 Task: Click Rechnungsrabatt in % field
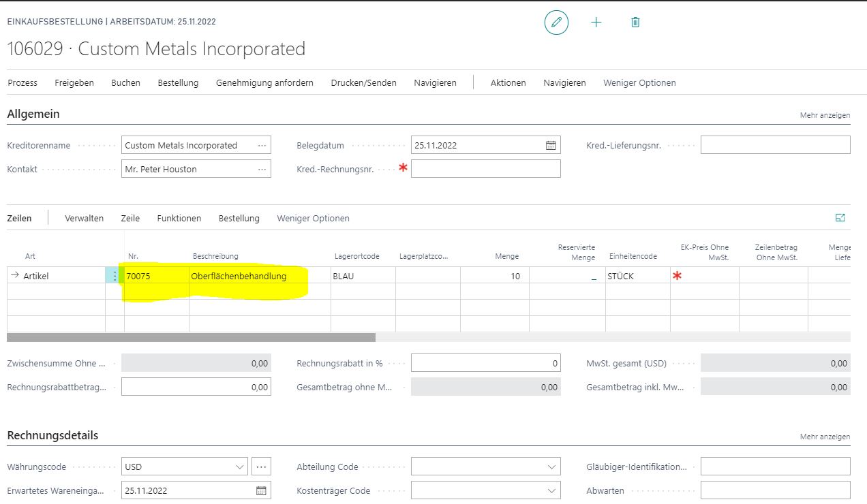pyautogui.click(x=485, y=363)
